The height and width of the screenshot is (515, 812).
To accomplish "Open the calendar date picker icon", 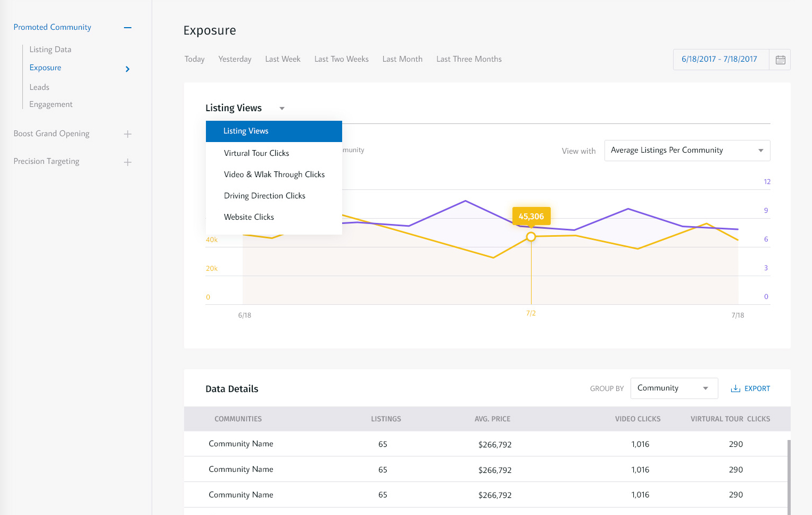I will [x=780, y=60].
